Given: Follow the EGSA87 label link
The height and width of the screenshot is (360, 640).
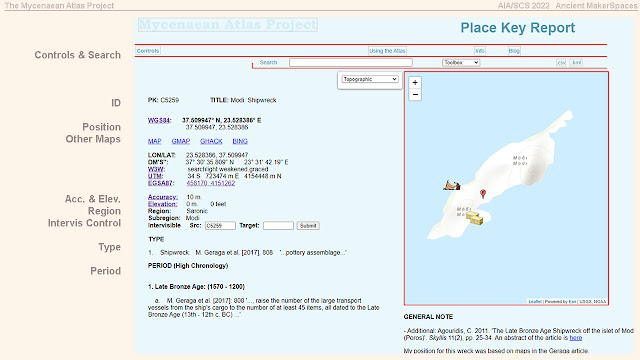Looking at the screenshot, I should pos(161,183).
